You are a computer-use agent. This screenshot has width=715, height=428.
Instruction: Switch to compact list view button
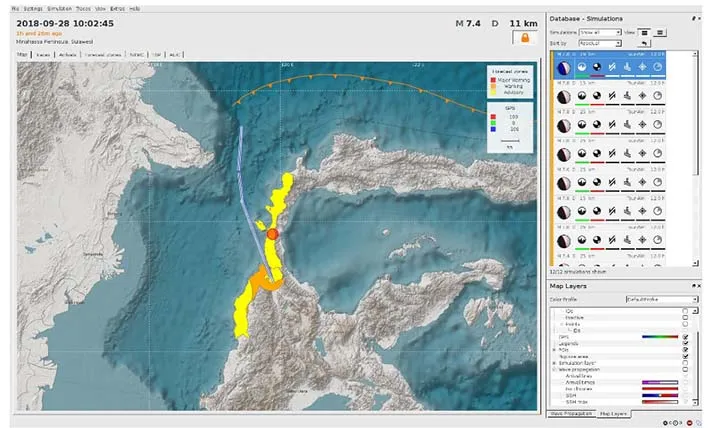(644, 32)
